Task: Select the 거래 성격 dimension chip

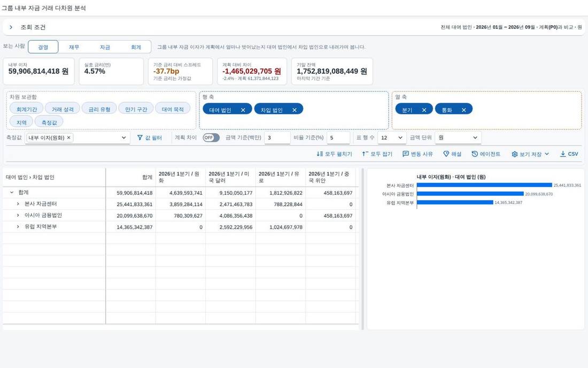Action: 63,109
